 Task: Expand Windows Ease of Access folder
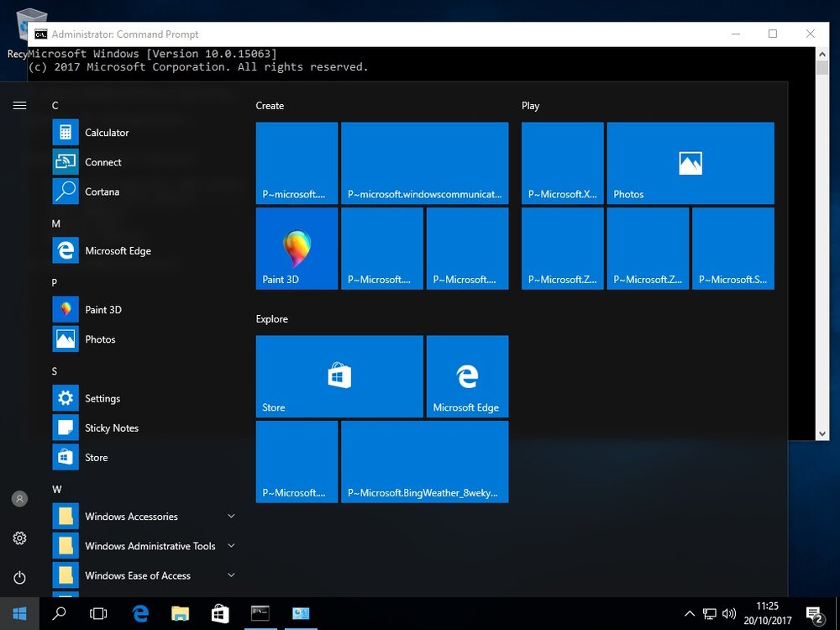(144, 575)
